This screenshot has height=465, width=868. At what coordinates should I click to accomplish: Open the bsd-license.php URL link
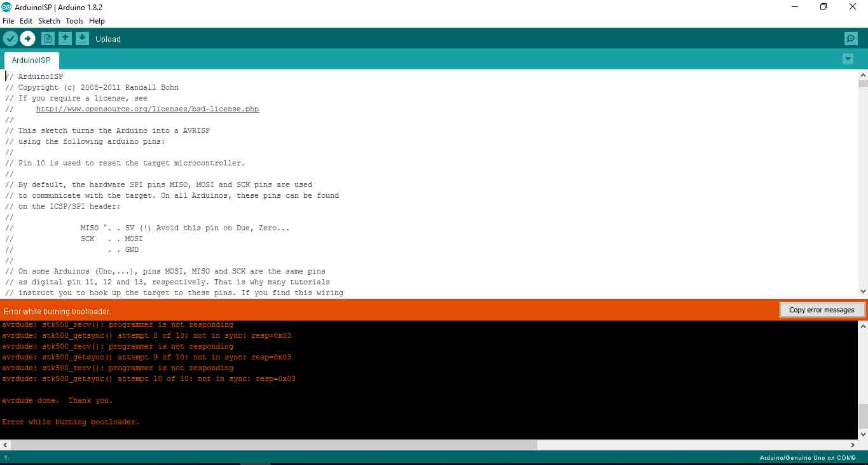click(x=148, y=109)
